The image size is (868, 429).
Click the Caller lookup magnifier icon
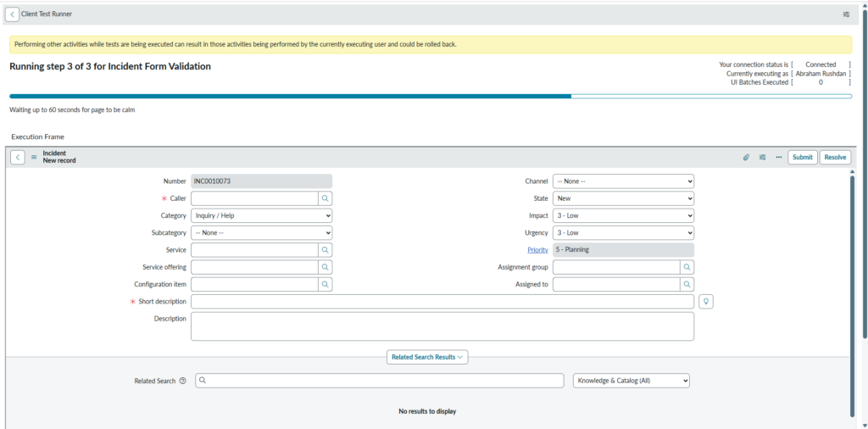pyautogui.click(x=325, y=198)
